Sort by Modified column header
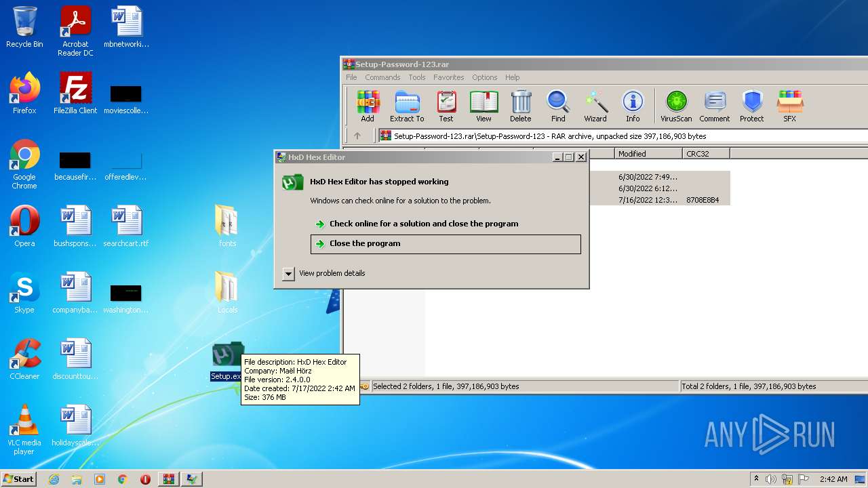The height and width of the screenshot is (488, 868). [648, 154]
